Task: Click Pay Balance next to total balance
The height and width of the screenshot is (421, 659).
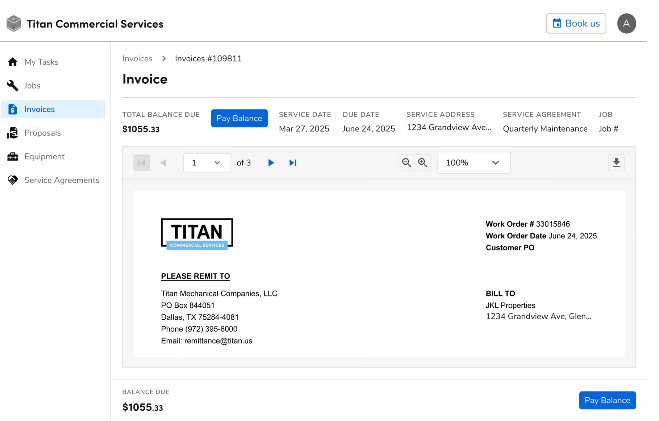Action: 239,118
